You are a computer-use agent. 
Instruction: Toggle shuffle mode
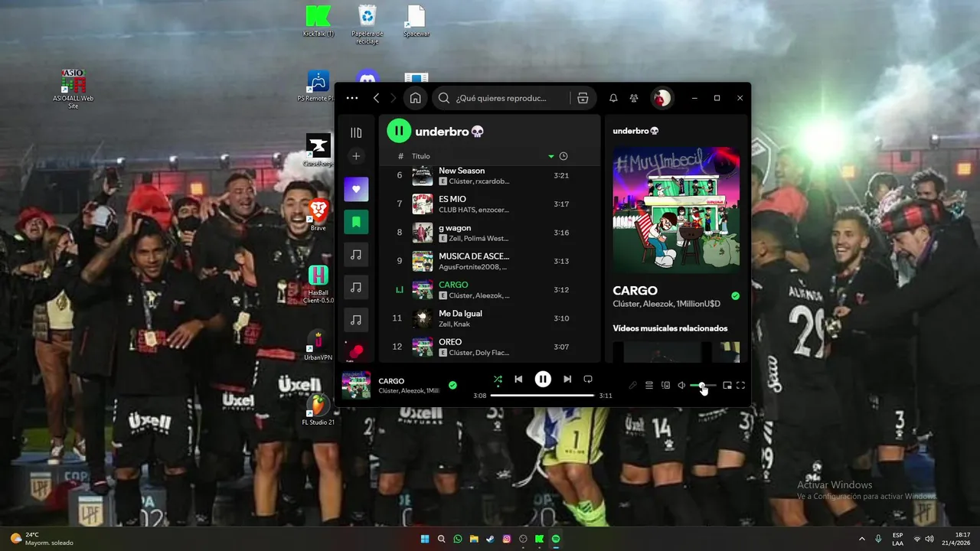tap(498, 379)
